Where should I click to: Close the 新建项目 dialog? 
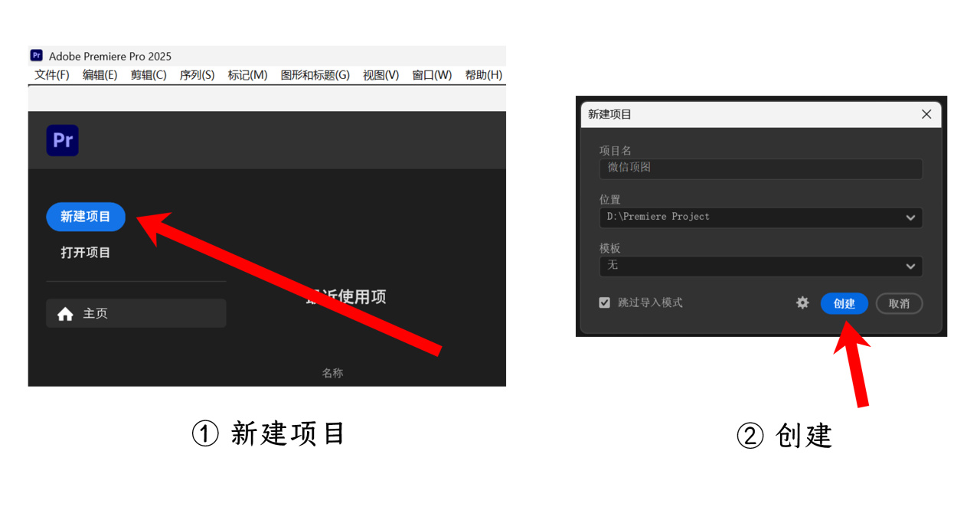point(926,114)
